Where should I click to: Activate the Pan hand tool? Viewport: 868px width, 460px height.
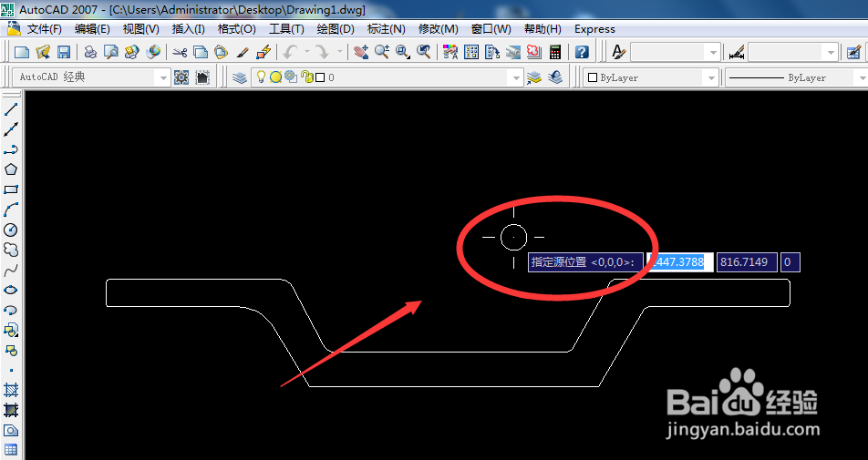click(361, 52)
